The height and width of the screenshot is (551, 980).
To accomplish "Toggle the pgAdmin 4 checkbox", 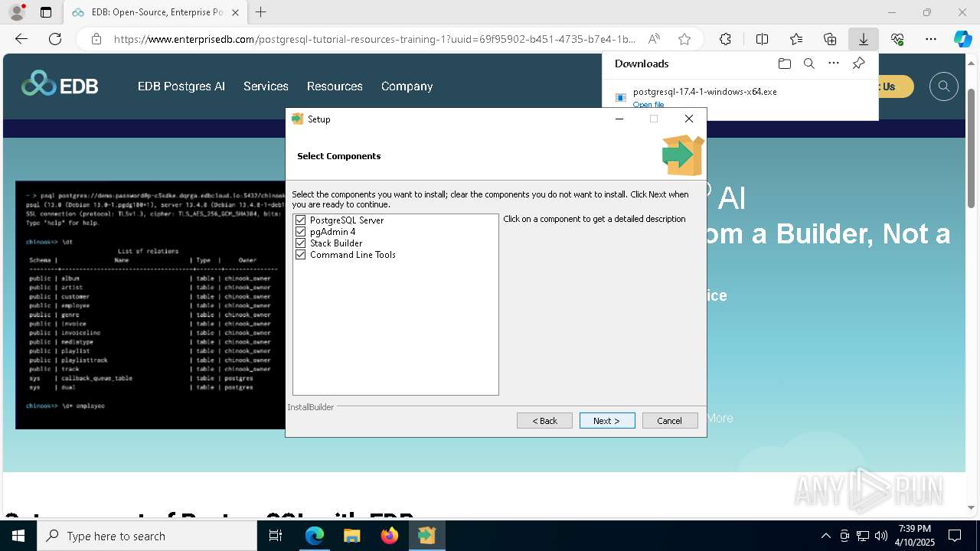I will (300, 232).
